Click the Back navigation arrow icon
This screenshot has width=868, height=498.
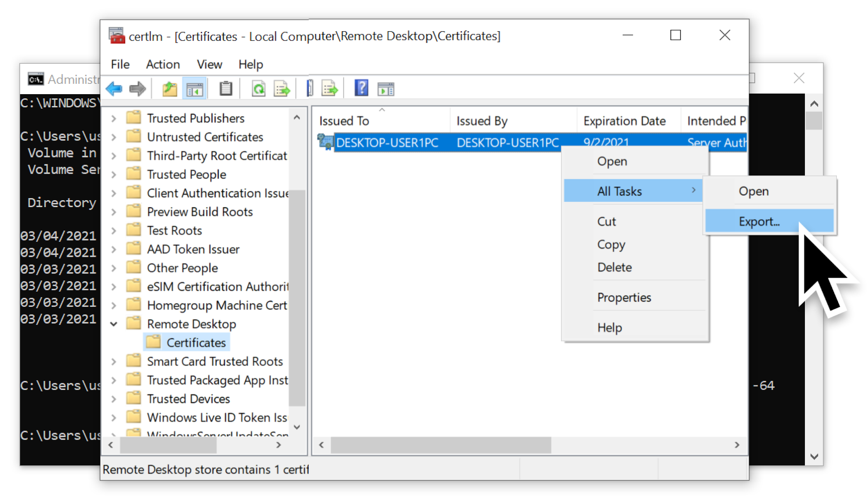(114, 89)
